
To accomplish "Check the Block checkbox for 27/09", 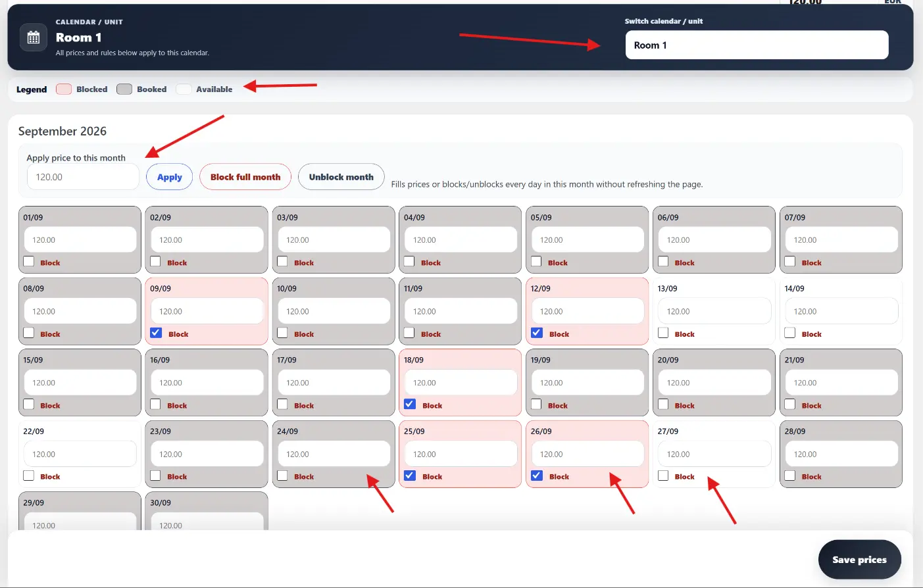I will click(663, 476).
